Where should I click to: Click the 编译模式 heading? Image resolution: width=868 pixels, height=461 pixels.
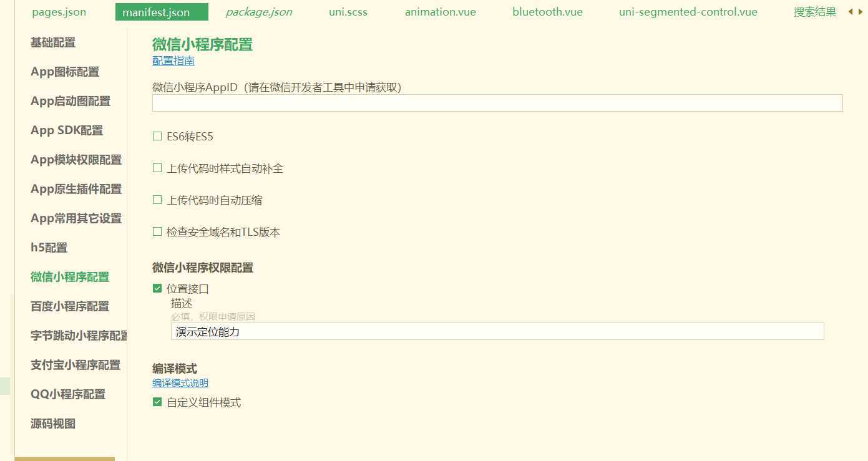pyautogui.click(x=175, y=369)
